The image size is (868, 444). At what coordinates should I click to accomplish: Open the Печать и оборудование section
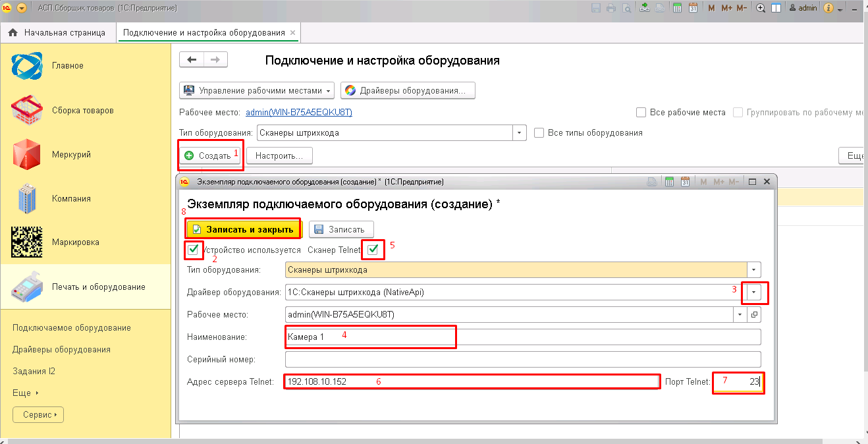click(x=86, y=287)
